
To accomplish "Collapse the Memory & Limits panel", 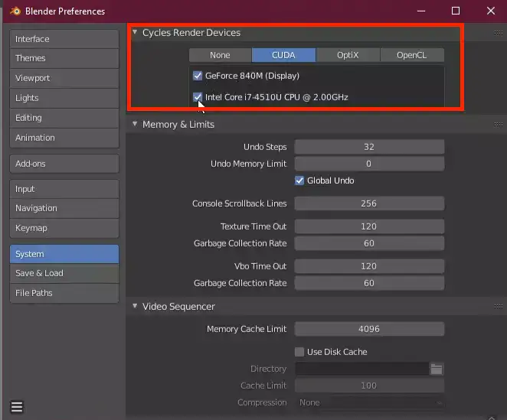I will [x=135, y=124].
